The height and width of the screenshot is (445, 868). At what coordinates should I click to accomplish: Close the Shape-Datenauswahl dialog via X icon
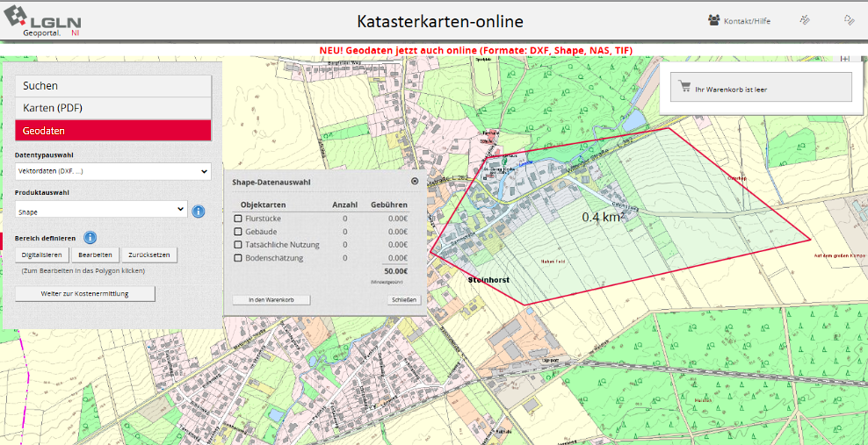pos(415,182)
